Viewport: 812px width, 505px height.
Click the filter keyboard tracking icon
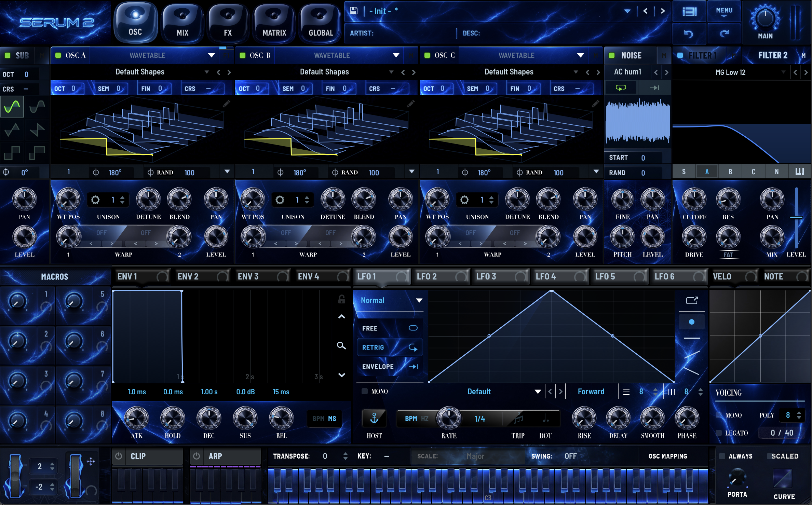[800, 172]
